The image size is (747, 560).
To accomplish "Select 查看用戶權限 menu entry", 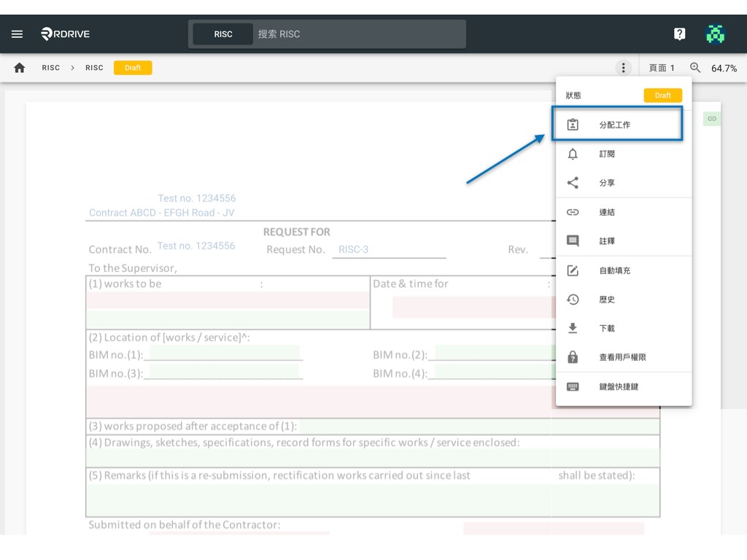I will 624,357.
